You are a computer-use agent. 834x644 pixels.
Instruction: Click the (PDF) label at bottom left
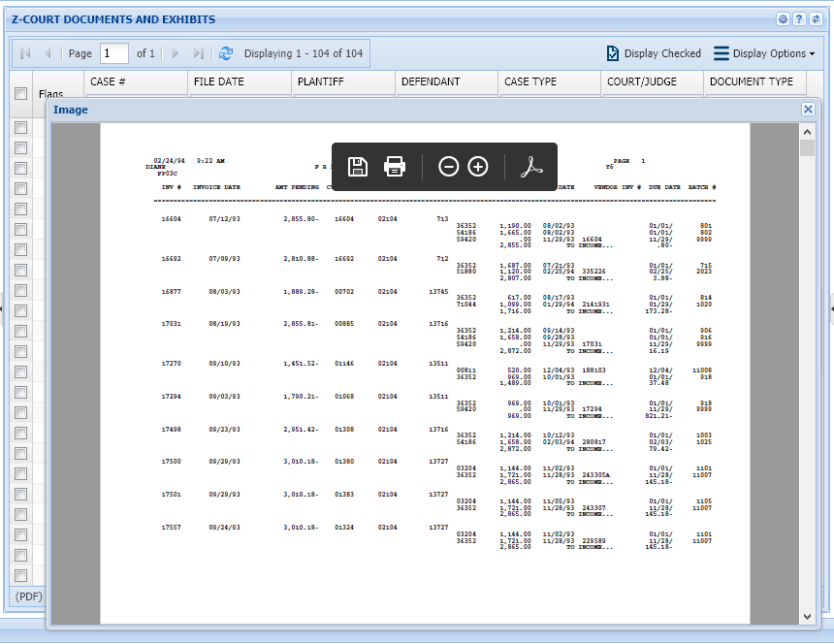tap(29, 596)
